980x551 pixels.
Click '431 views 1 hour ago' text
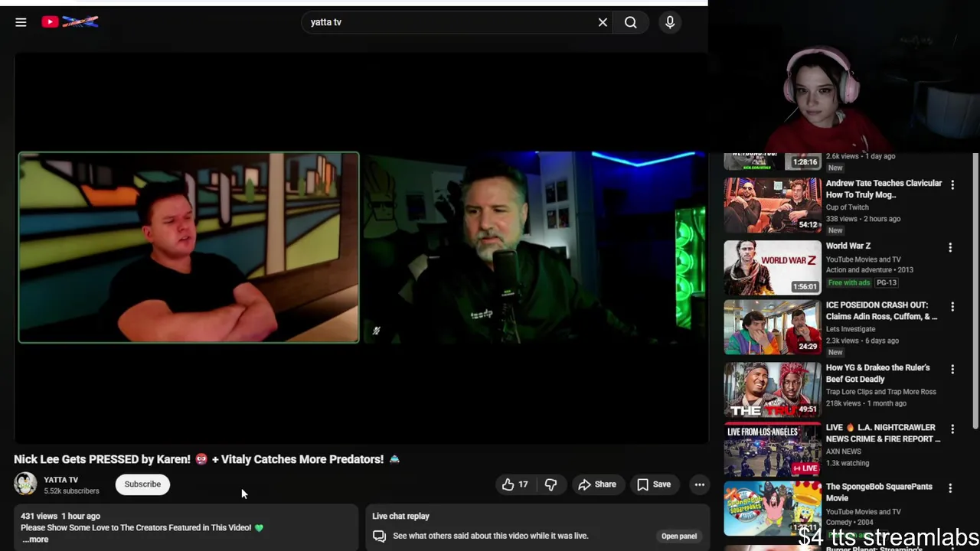click(x=60, y=517)
